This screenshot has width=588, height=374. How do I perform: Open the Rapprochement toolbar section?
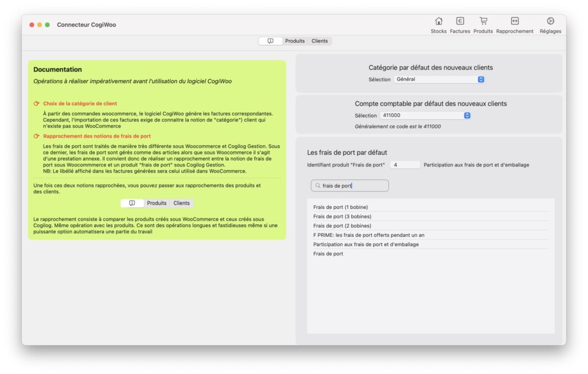coord(514,25)
